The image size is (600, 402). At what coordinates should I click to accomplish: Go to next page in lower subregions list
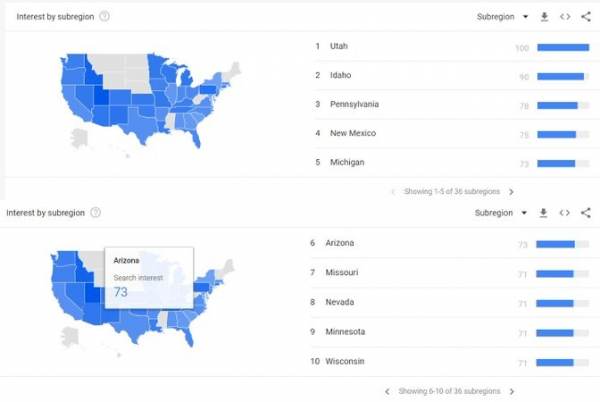(x=512, y=391)
